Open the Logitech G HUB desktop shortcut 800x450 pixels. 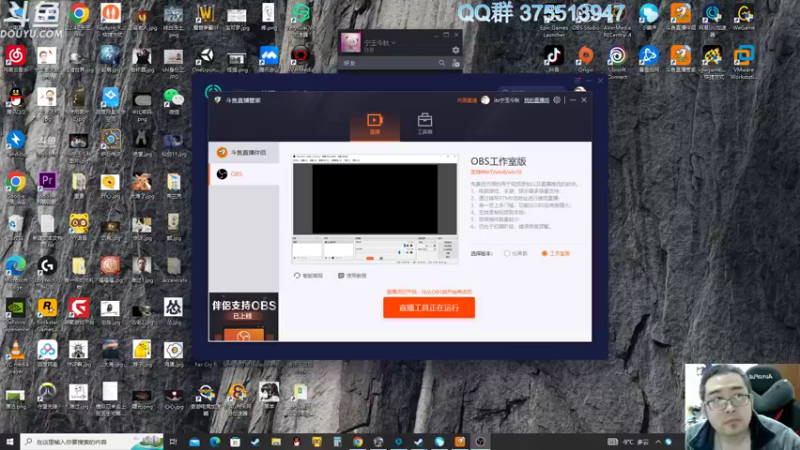click(47, 271)
